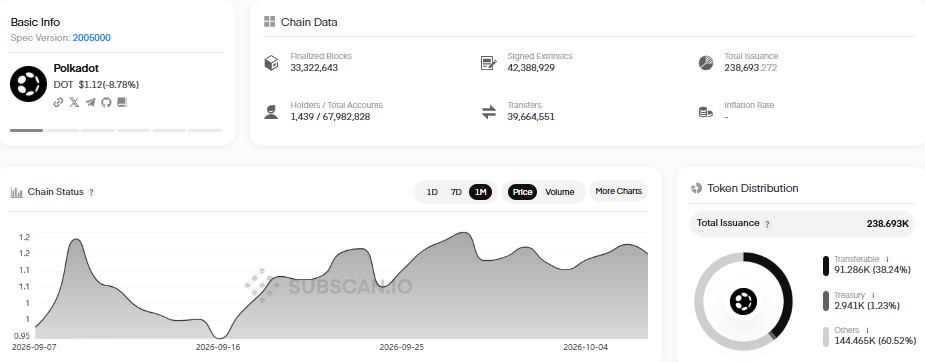The height and width of the screenshot is (362, 925).
Task: Click the Polkadot logo inside the donut chart
Action: pos(743,301)
